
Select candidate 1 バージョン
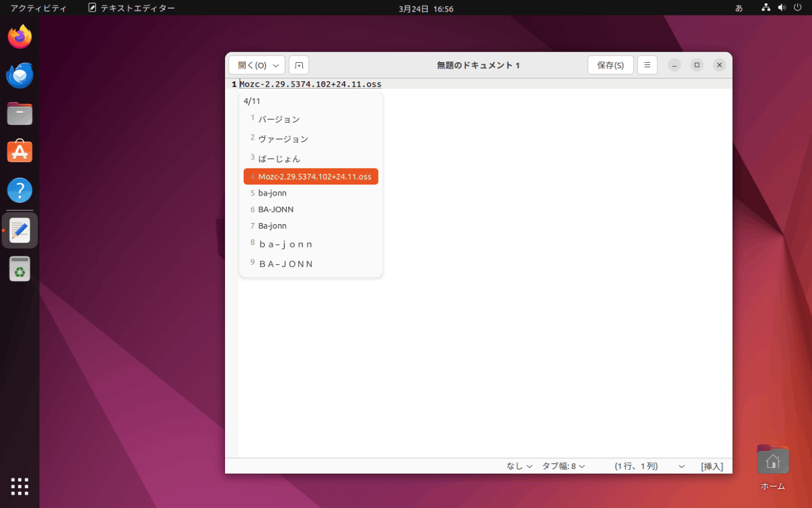(311, 119)
